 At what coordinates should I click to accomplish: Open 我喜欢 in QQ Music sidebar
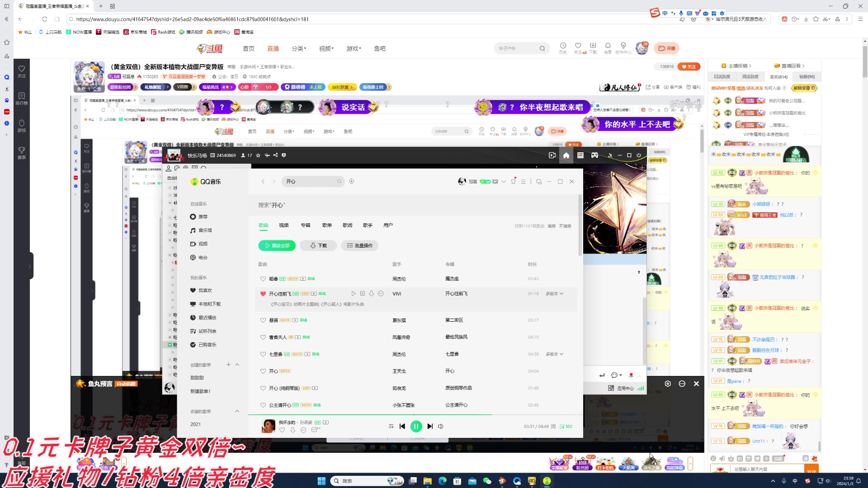[x=201, y=291]
